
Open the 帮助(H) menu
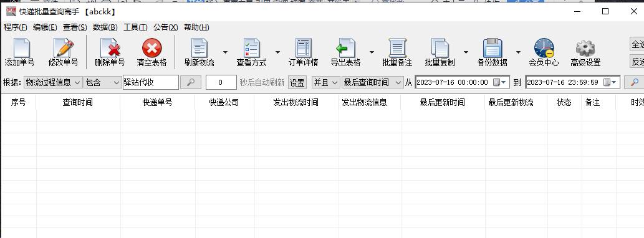pos(196,27)
